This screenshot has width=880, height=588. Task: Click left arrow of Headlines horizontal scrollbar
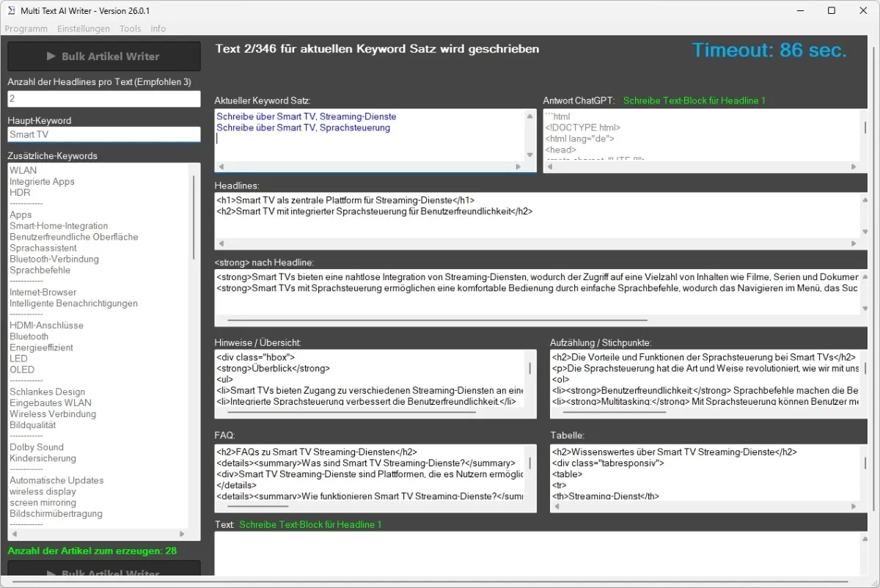[x=220, y=243]
